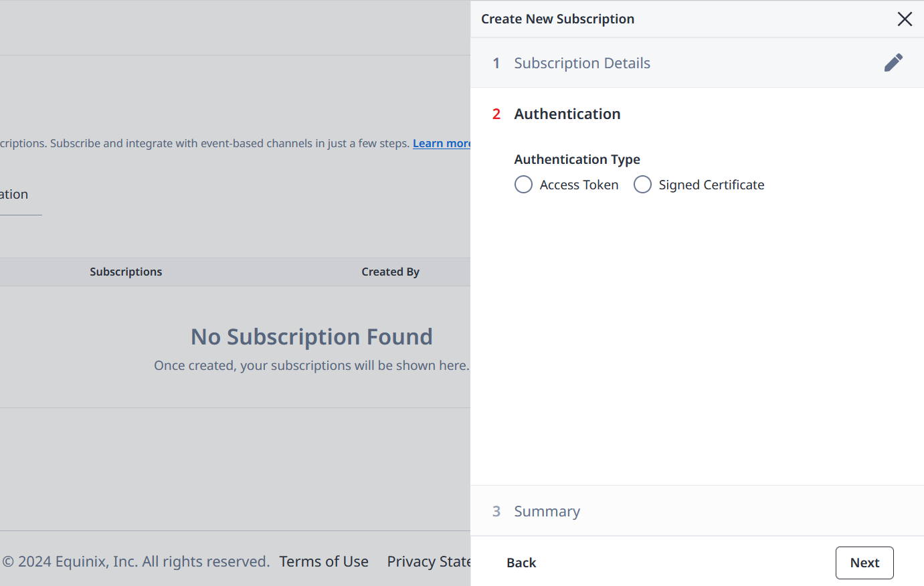Click the 2024 Equinix copyright text

pyautogui.click(x=136, y=561)
